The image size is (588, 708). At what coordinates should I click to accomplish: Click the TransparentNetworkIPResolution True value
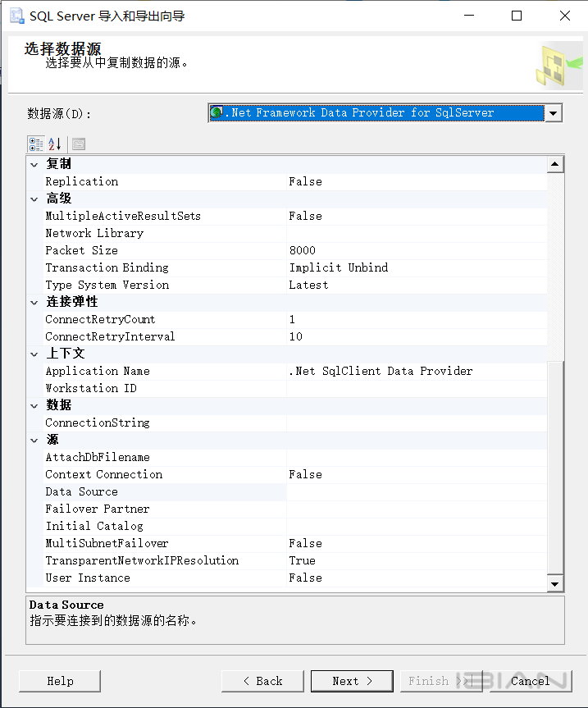pos(303,561)
